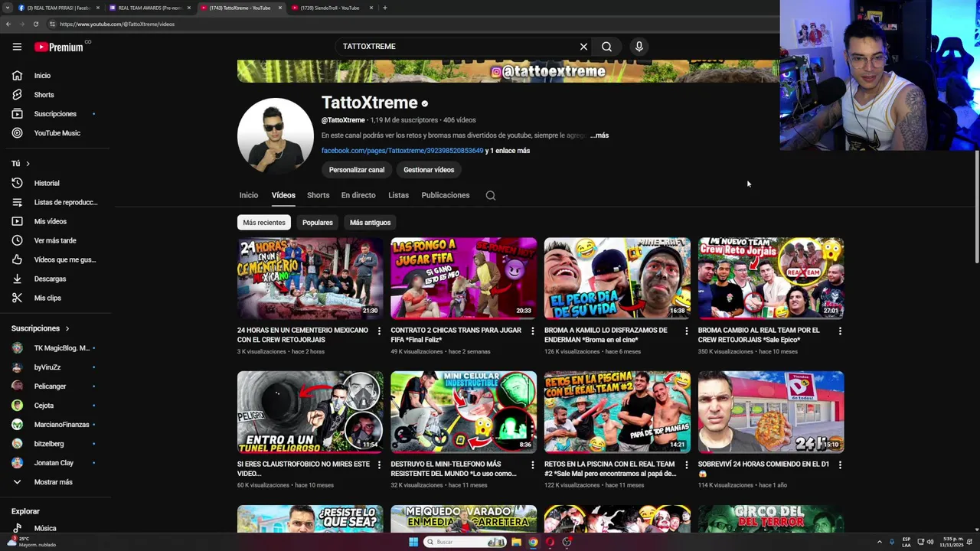Open options for Broma cambio al Real Team
The height and width of the screenshot is (551, 980).
point(840,331)
